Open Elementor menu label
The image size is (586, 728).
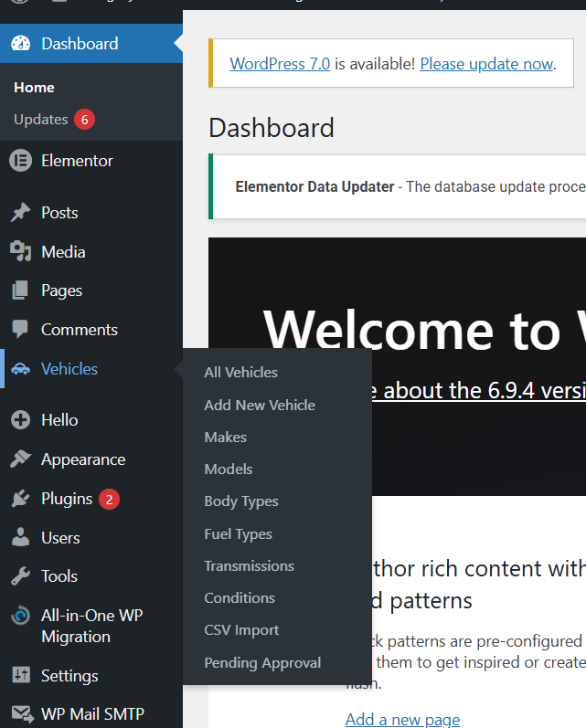pos(77,161)
